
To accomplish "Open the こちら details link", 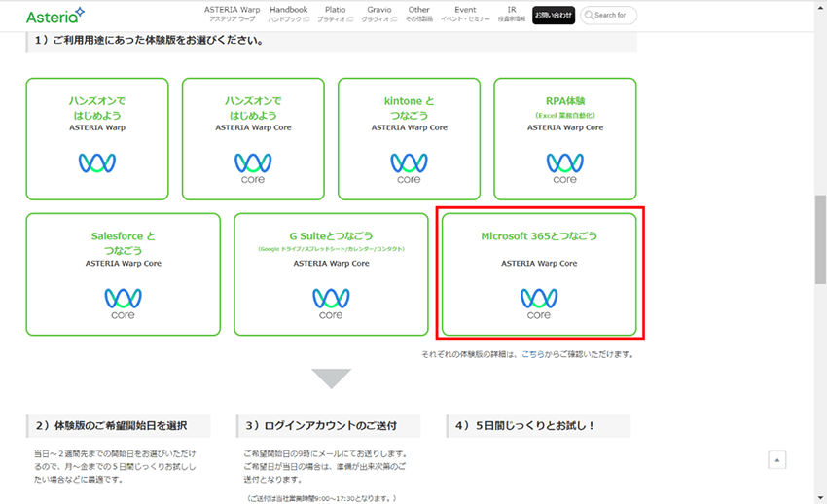I will tap(533, 354).
